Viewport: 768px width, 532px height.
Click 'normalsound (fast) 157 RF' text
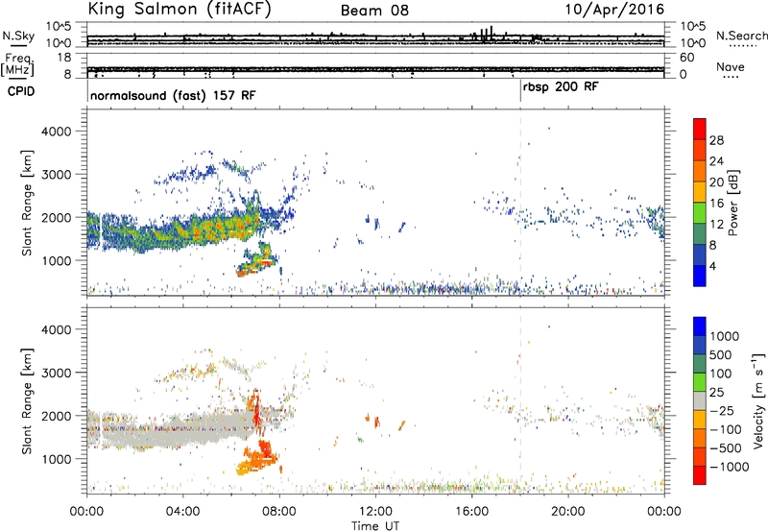pos(173,95)
